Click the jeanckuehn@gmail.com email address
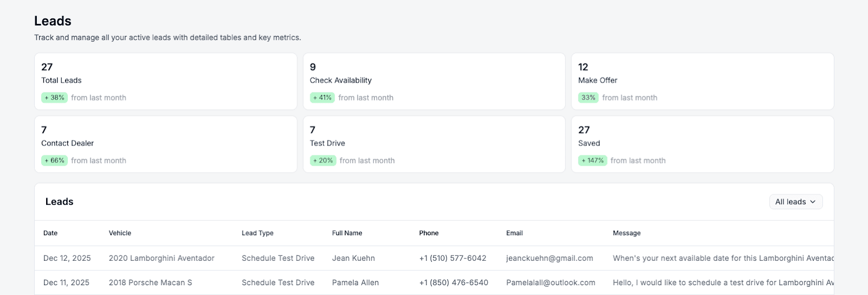868x295 pixels. [550, 259]
